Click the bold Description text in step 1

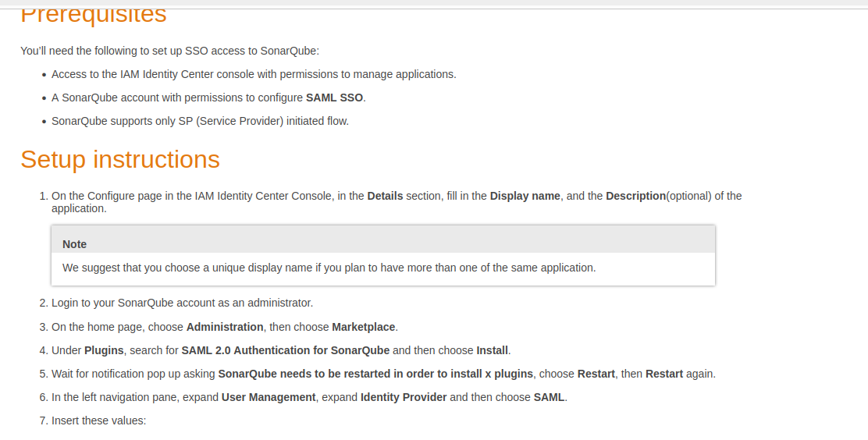pyautogui.click(x=635, y=196)
